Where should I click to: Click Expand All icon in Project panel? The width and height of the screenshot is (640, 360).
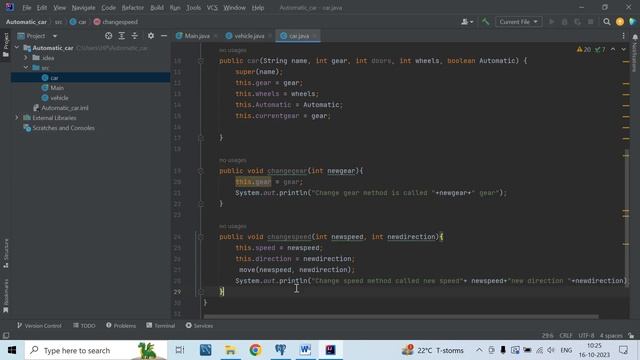122,36
